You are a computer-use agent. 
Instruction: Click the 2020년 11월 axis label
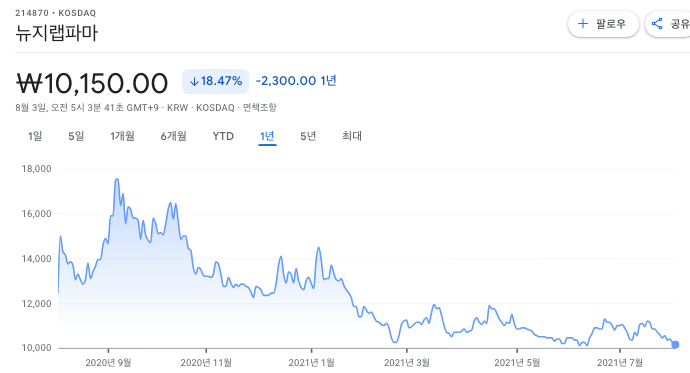pyautogui.click(x=206, y=363)
